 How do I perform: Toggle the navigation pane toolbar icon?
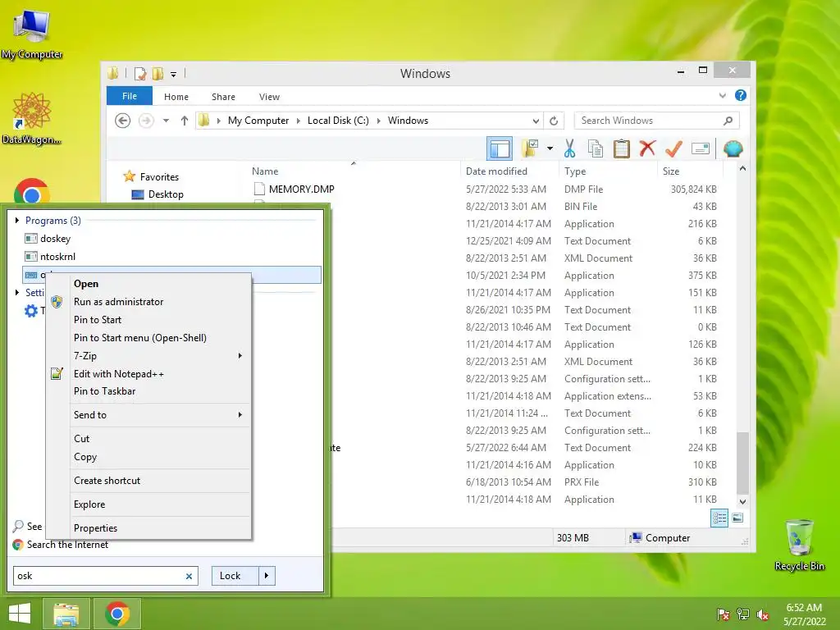pos(500,148)
